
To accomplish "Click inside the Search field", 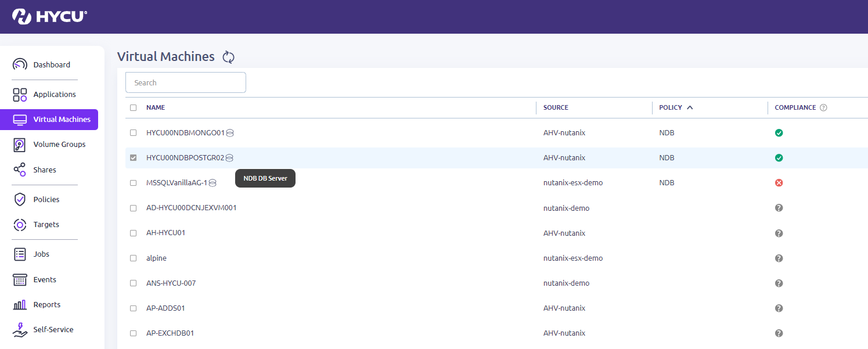I will pos(185,82).
